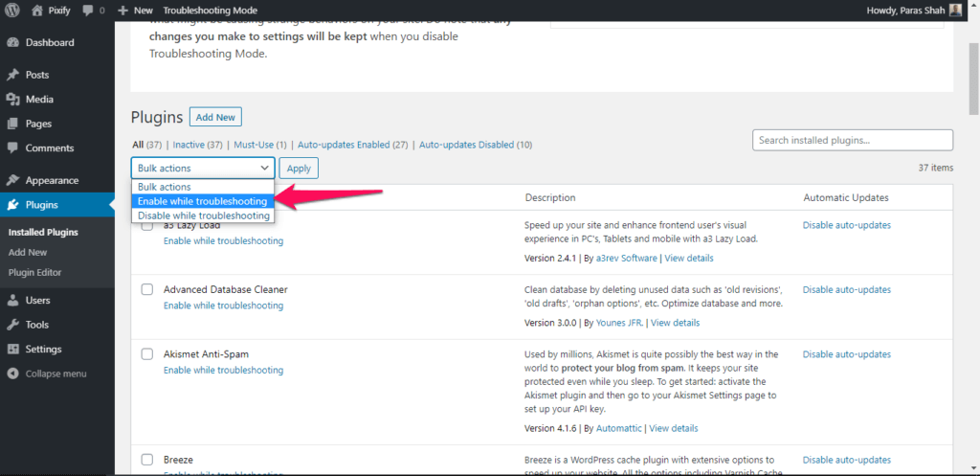Open Younes JFR. author link
The width and height of the screenshot is (980, 476).
(620, 323)
